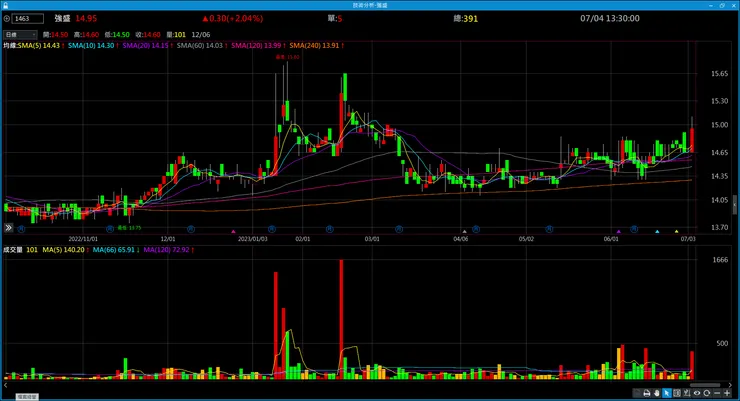Click the gray triangle marker near 04/06
The image size is (740, 401).
[x=464, y=232]
